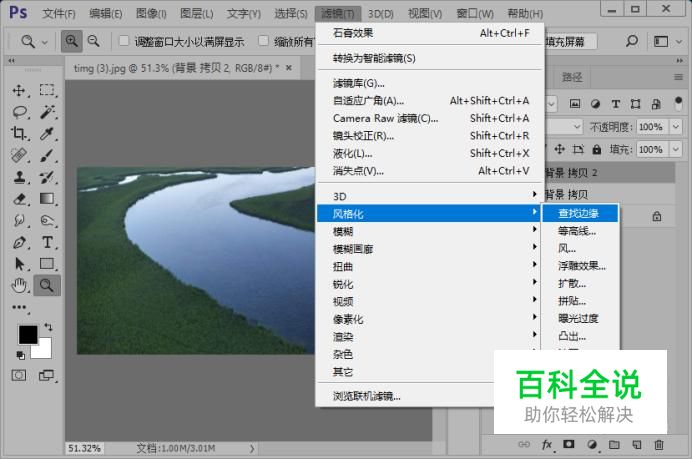
Task: Click the 填充屏幕 button
Action: [569, 42]
